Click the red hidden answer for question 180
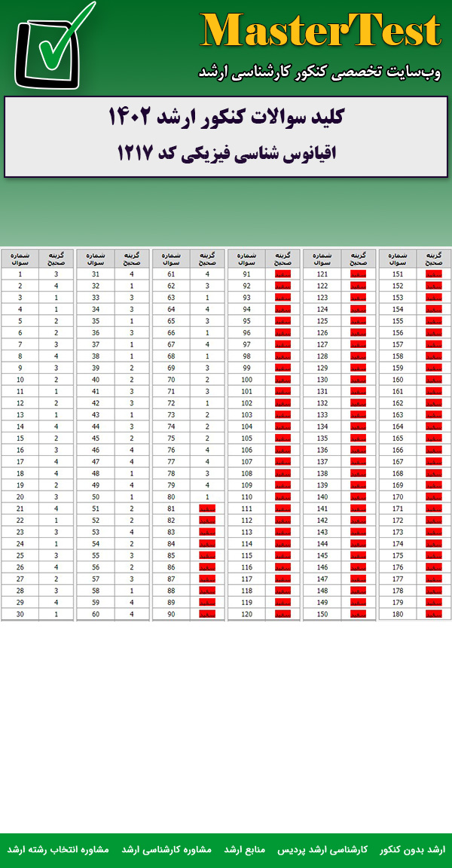The height and width of the screenshot is (868, 452). point(433,614)
